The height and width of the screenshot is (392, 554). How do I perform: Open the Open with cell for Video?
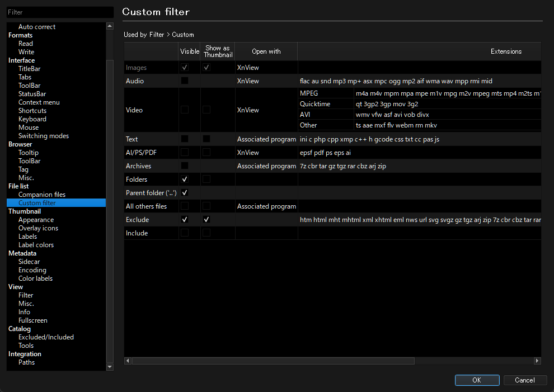click(x=266, y=110)
